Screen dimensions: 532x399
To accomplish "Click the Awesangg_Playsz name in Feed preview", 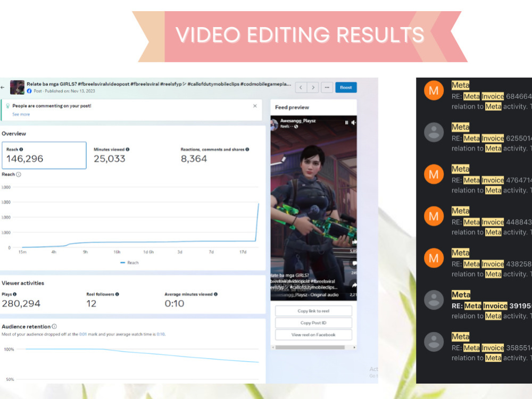I will pyautogui.click(x=298, y=121).
